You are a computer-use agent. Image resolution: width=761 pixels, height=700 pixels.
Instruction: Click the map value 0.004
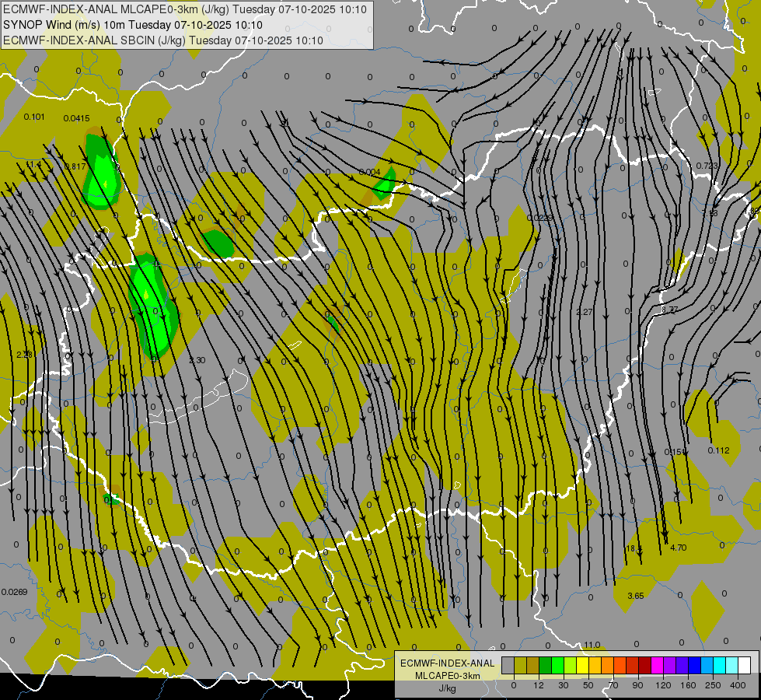point(370,172)
